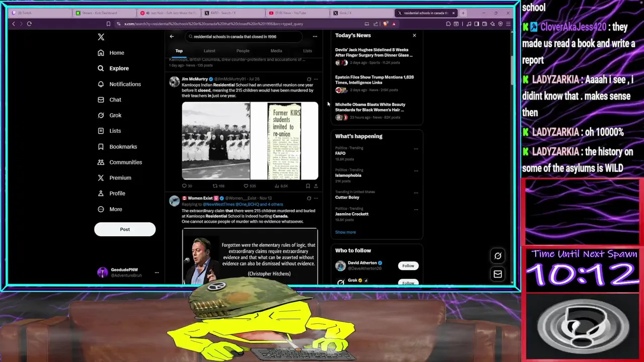Reload the page in the browser
Screen dimensions: 644x362
point(29,24)
